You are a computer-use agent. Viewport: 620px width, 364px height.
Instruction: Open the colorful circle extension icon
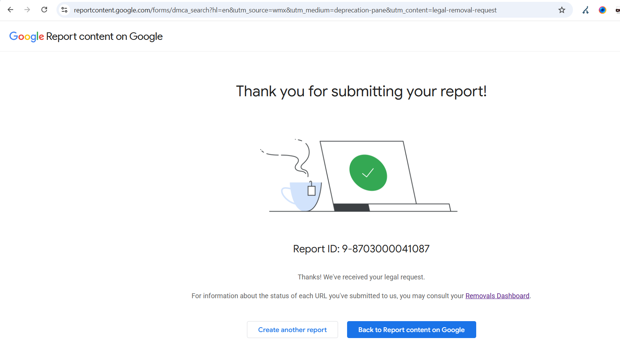coord(602,10)
